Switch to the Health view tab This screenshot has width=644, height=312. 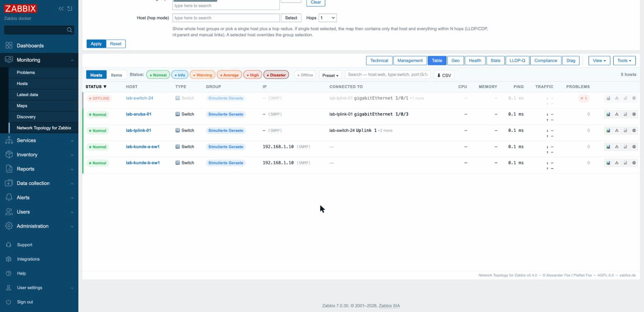pos(475,61)
